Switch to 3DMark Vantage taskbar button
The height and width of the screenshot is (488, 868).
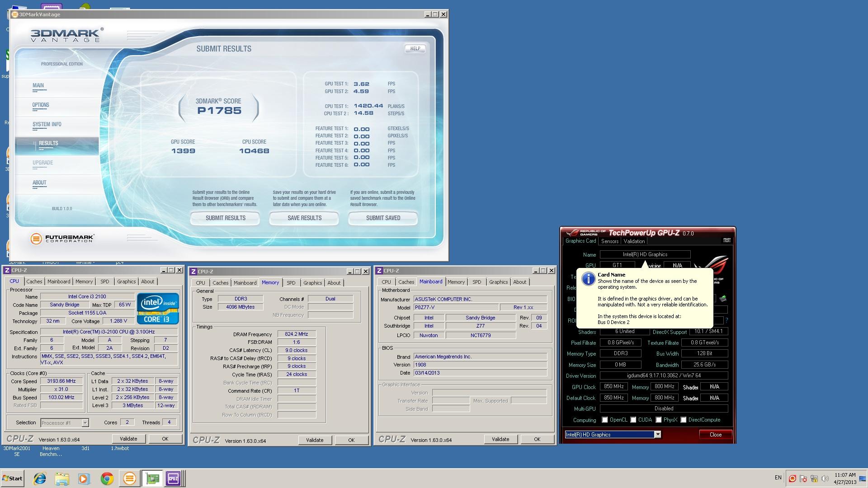(x=129, y=479)
